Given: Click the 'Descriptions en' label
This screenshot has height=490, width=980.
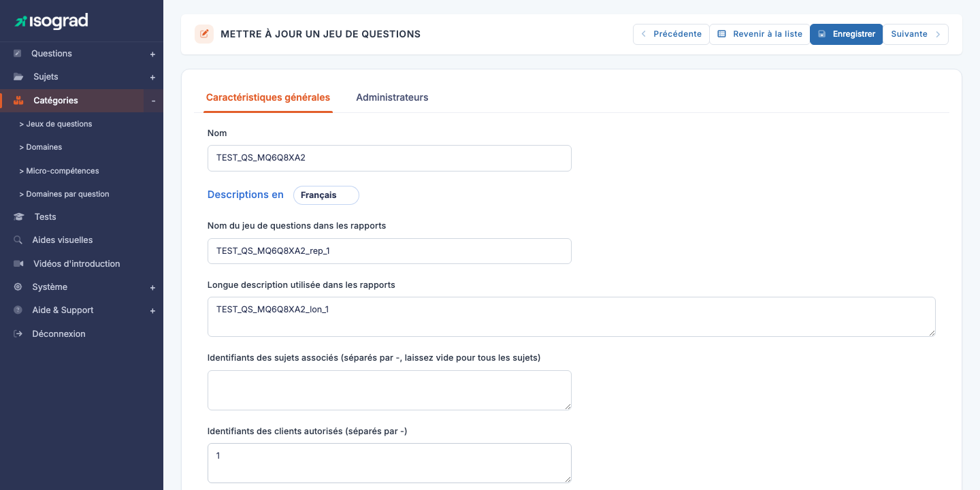Looking at the screenshot, I should click(x=246, y=195).
